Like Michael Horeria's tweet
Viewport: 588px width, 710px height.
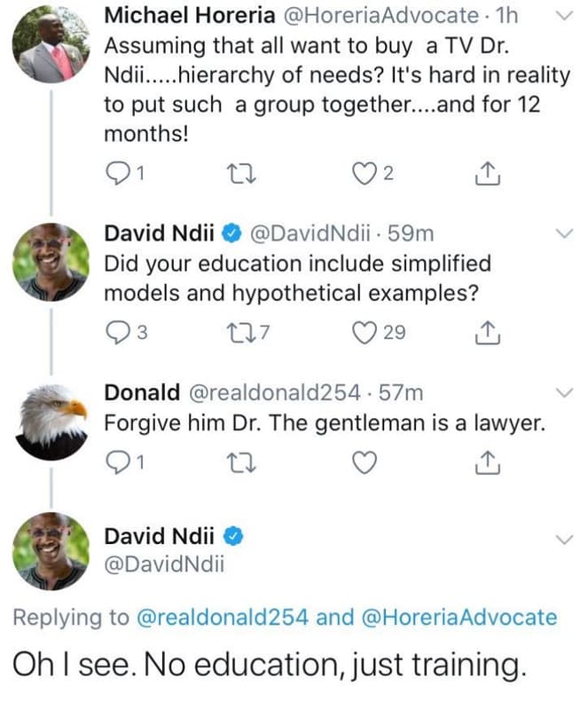[x=364, y=173]
